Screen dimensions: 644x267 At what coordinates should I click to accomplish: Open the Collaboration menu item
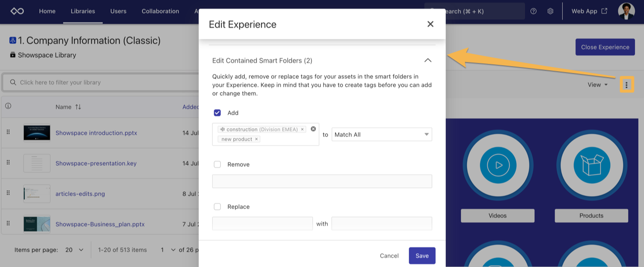pyautogui.click(x=160, y=11)
